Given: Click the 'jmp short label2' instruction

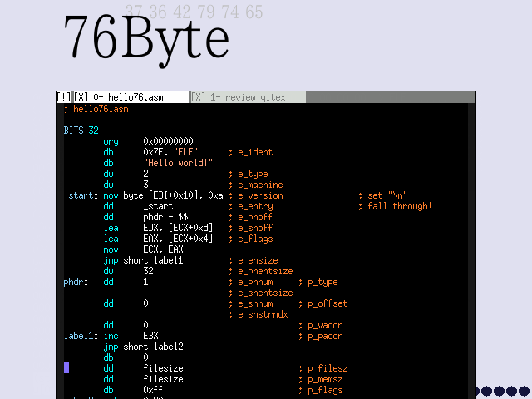Looking at the screenshot, I should coord(143,347).
